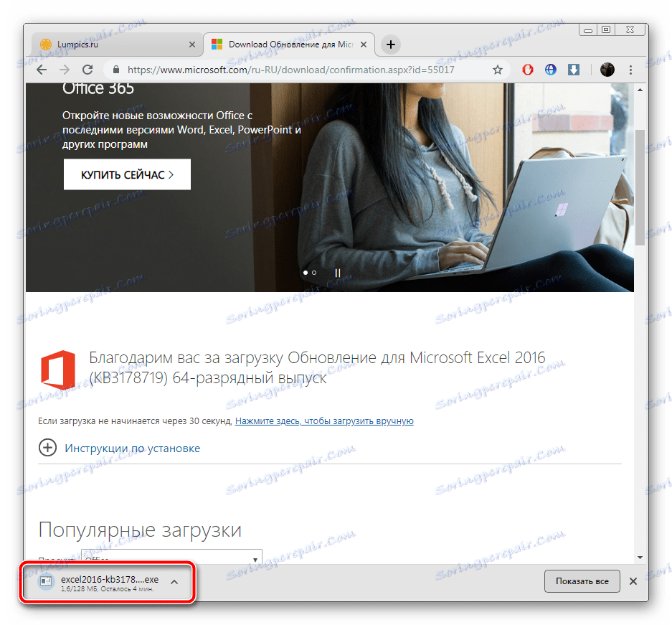672x625 pixels.
Task: Open Chrome three-dot menu
Action: [630, 70]
